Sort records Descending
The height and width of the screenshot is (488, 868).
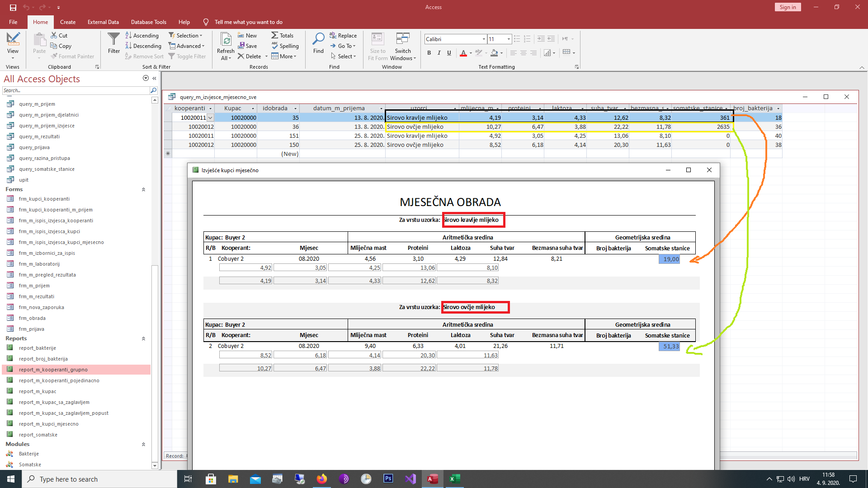[143, 46]
